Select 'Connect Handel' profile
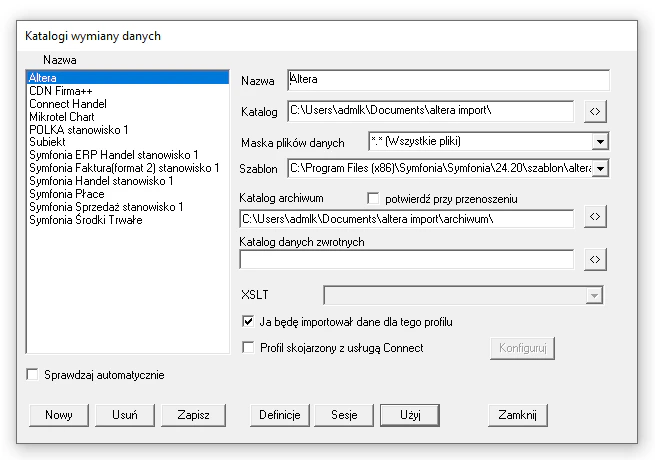 128,104
